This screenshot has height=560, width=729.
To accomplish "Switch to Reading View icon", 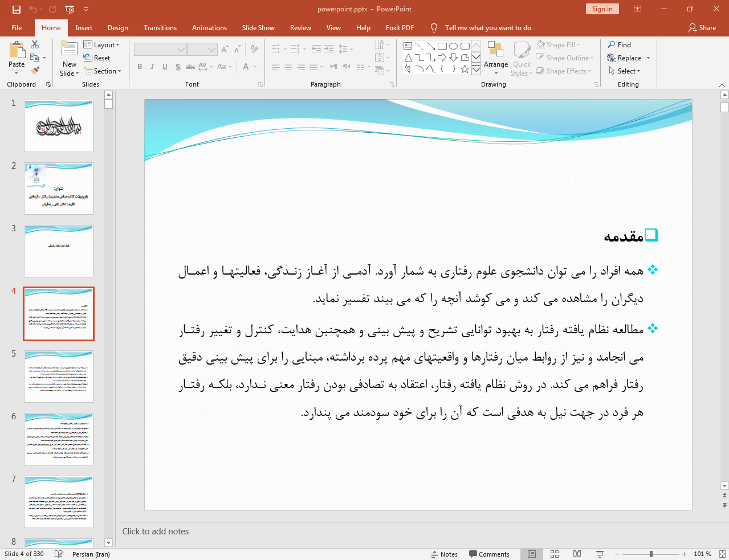I will [x=577, y=554].
